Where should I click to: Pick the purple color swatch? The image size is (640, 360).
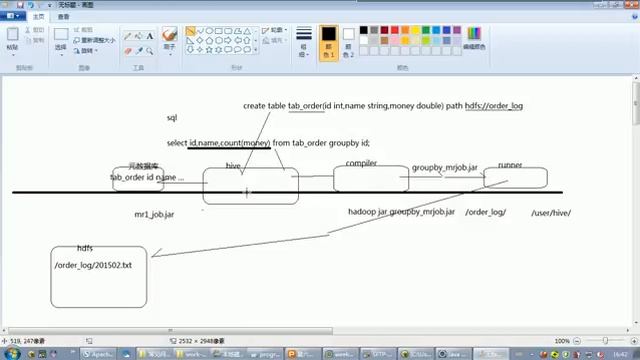(x=457, y=30)
